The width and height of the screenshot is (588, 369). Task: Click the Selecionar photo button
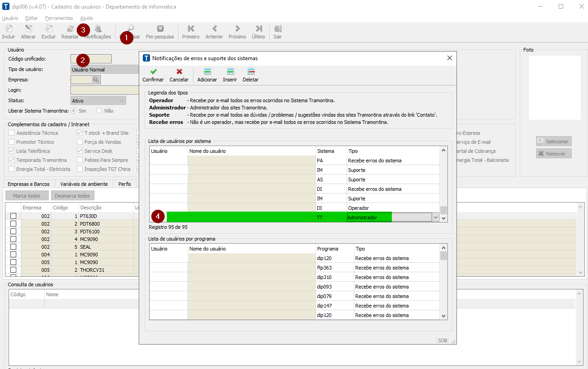tap(553, 142)
